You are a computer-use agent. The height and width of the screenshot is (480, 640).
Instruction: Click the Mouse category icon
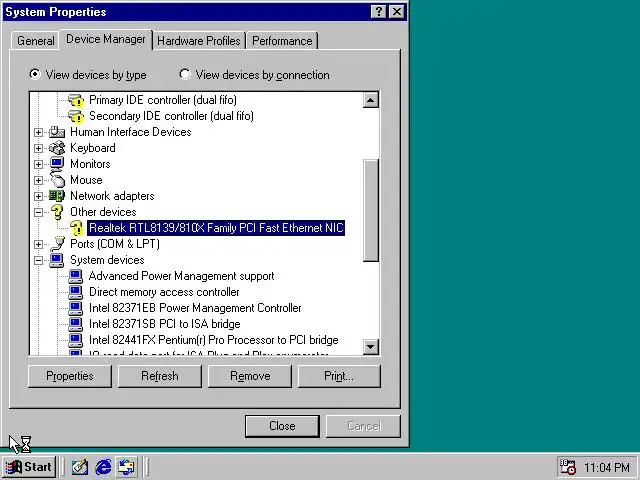point(57,180)
